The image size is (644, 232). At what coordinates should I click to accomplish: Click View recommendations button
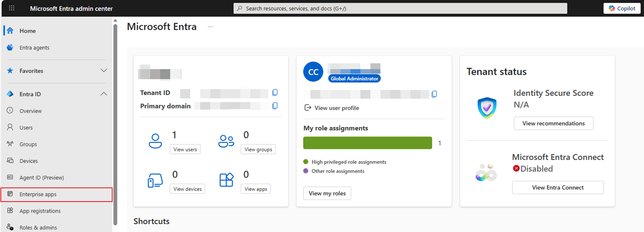click(x=553, y=123)
